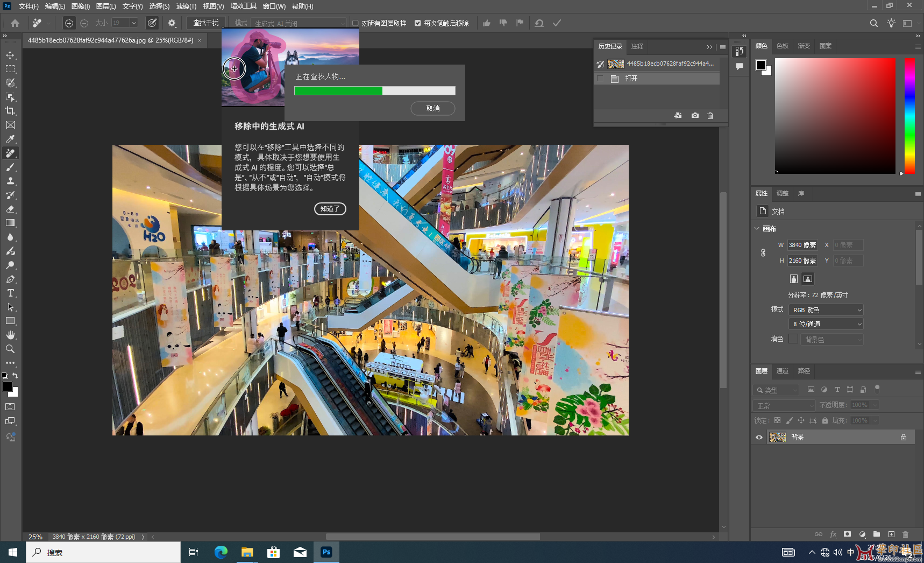Dismiss tooltip with 知道了 button

[330, 209]
